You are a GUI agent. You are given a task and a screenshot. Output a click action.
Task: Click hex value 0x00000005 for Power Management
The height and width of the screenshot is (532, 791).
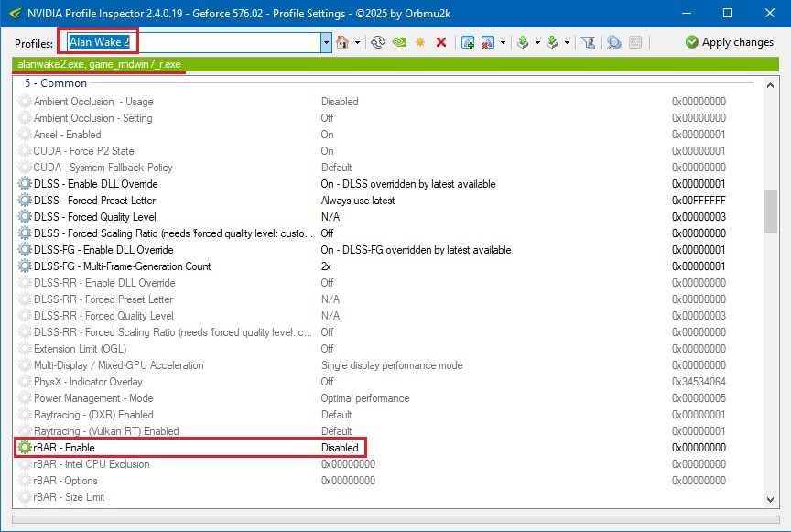pos(699,398)
